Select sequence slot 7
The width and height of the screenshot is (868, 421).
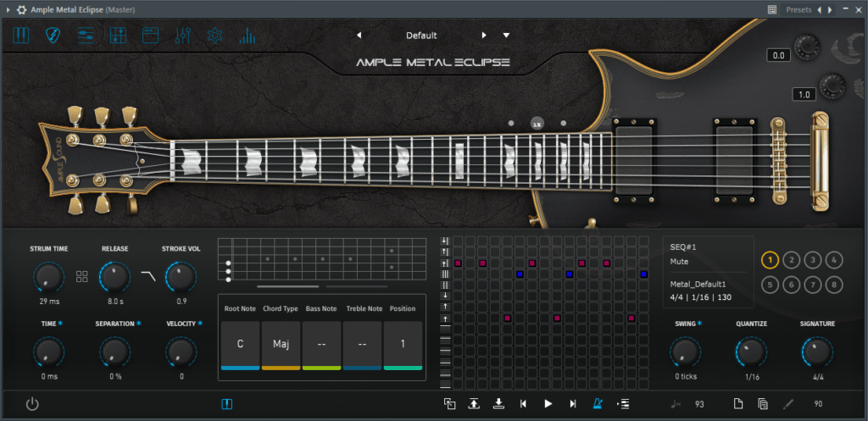point(813,285)
